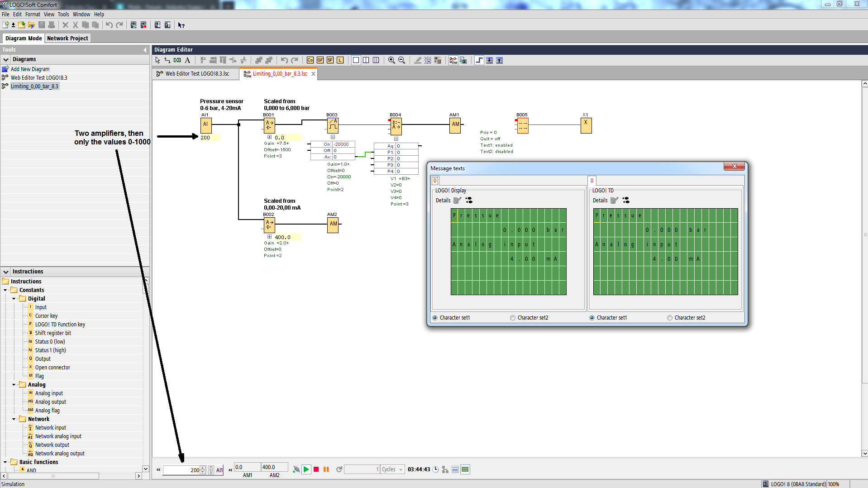Switch to the Network Project tab
This screenshot has width=868, height=488.
coord(67,38)
